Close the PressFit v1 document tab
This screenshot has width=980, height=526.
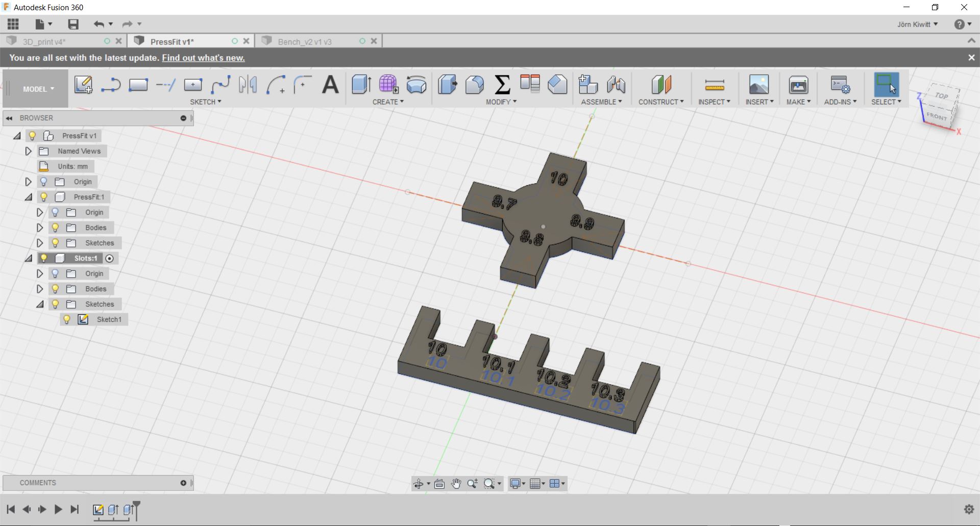[246, 41]
